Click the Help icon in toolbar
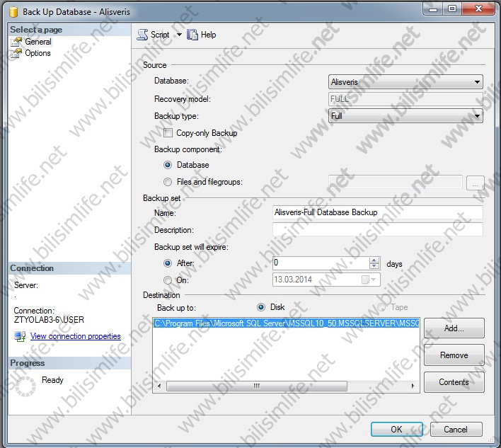 [192, 35]
